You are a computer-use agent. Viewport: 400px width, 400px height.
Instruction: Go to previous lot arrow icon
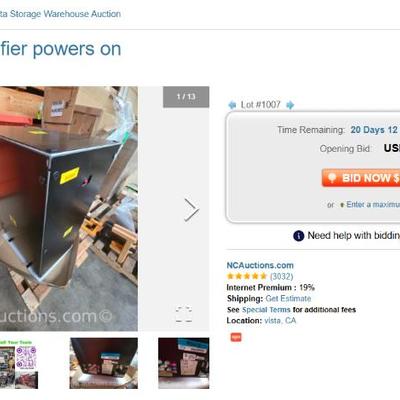[232, 105]
